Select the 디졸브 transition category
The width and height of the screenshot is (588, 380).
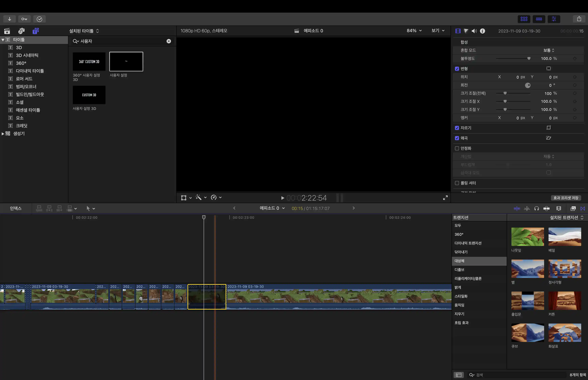[459, 270]
